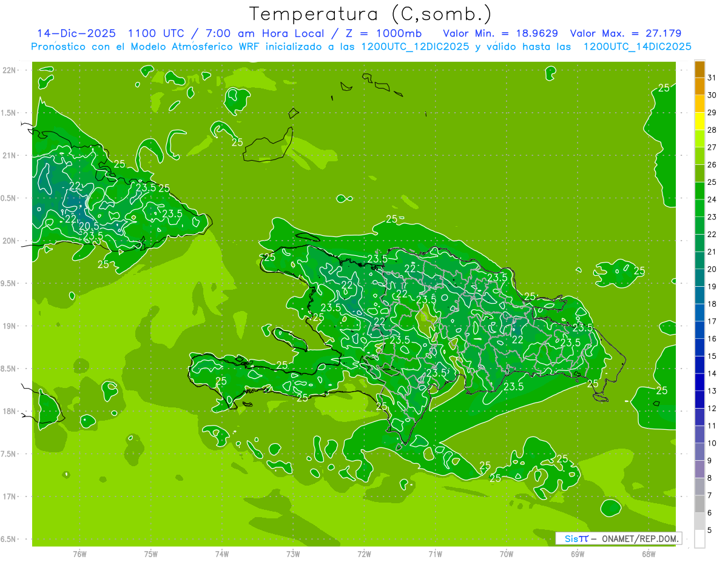Image resolution: width=728 pixels, height=562 pixels.
Task: Click the '1100 UTC' time text
Action: (x=156, y=33)
